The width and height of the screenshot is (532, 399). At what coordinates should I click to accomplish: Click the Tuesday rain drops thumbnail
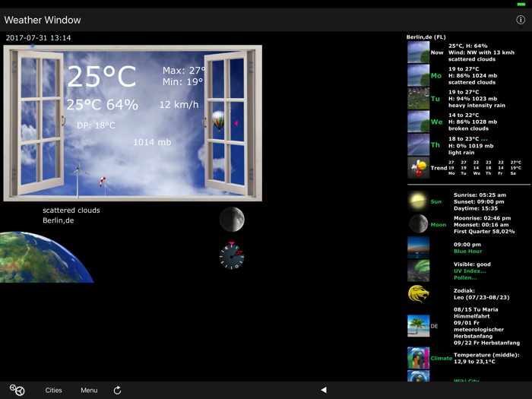pos(418,98)
